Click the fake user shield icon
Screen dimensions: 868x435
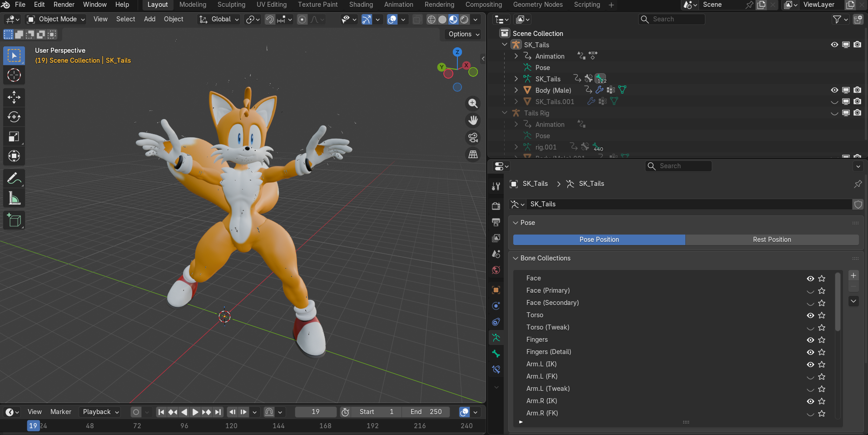[x=858, y=205]
